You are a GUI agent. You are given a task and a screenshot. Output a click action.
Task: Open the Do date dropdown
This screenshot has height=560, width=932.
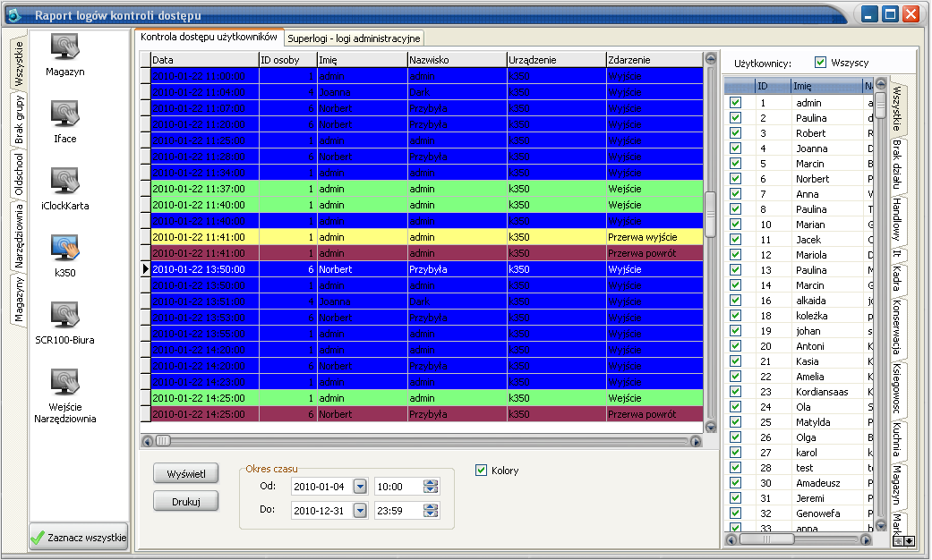360,510
